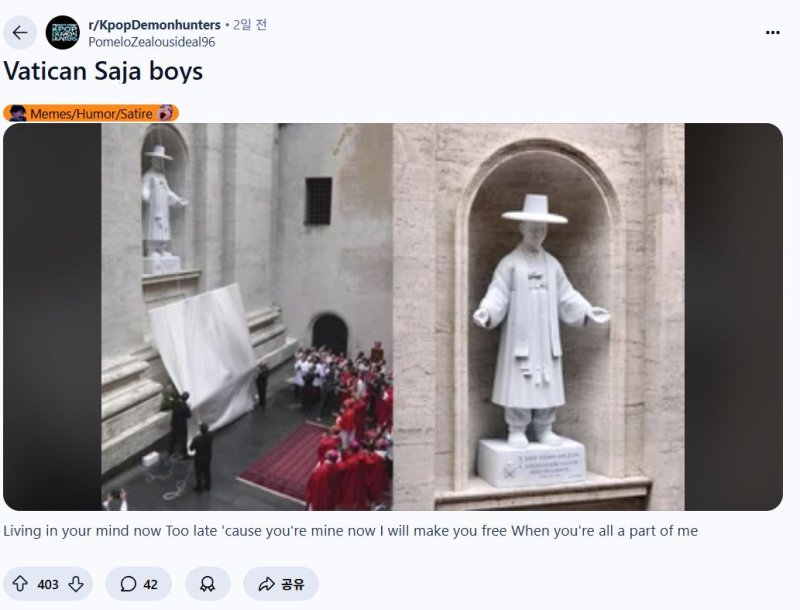Click the 403 vote count
This screenshot has width=800, height=610.
[x=48, y=584]
